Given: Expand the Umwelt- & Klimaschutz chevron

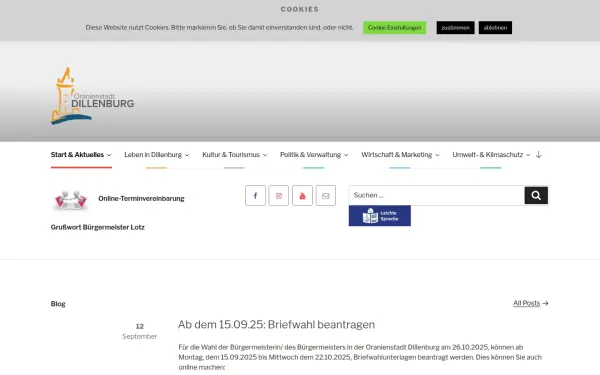Looking at the screenshot, I should (528, 155).
